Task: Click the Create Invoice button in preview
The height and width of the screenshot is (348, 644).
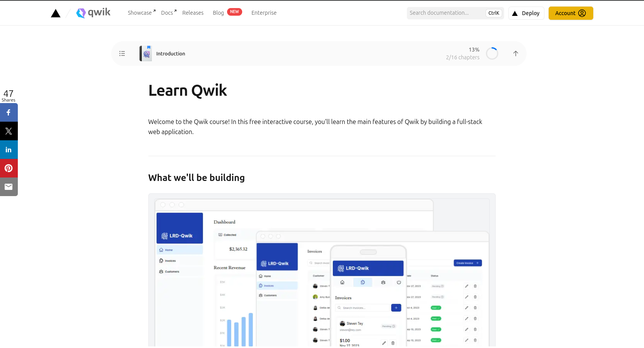Action: coord(468,263)
